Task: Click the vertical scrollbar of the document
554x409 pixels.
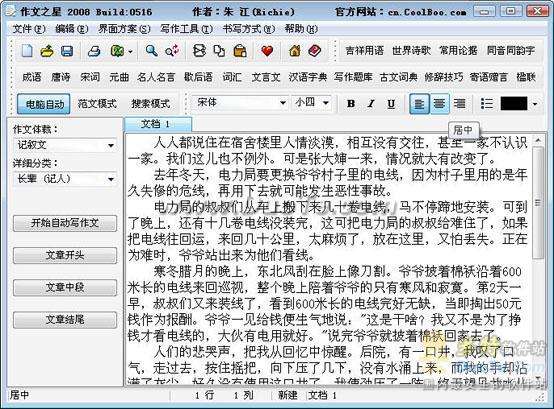Action: tap(538, 260)
